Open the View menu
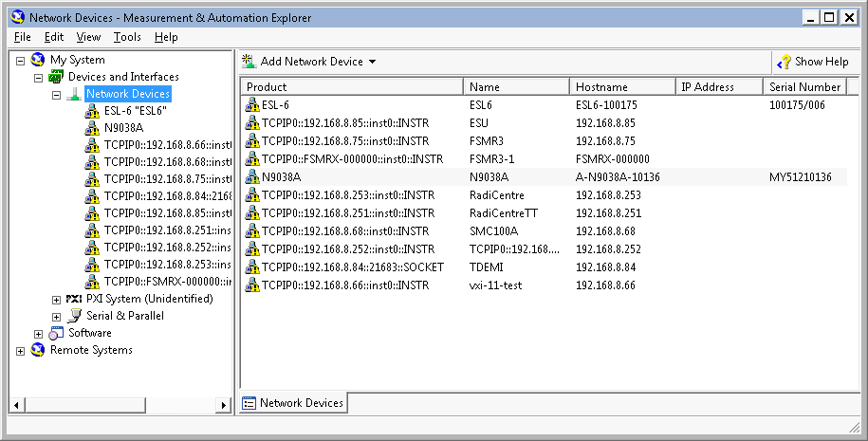This screenshot has width=868, height=441. (88, 37)
